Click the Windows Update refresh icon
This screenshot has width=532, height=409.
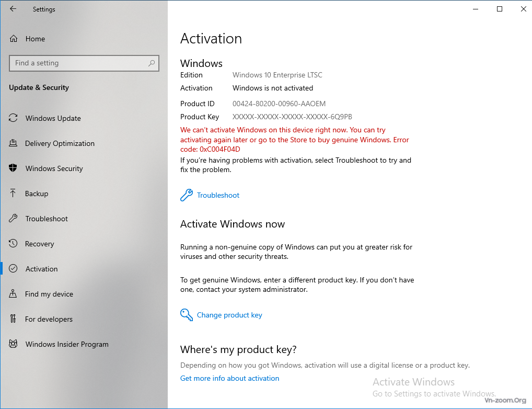tap(13, 118)
